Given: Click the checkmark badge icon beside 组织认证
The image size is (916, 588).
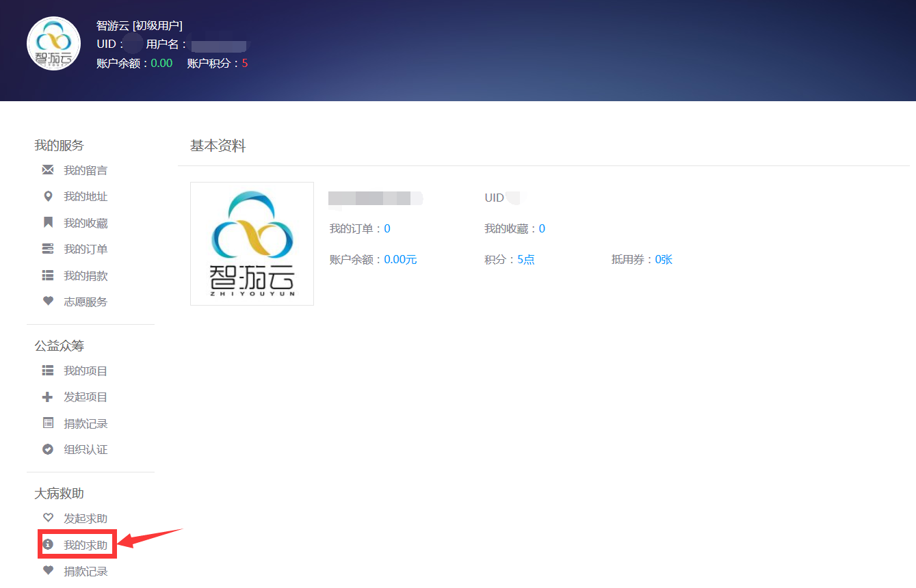Looking at the screenshot, I should click(48, 449).
